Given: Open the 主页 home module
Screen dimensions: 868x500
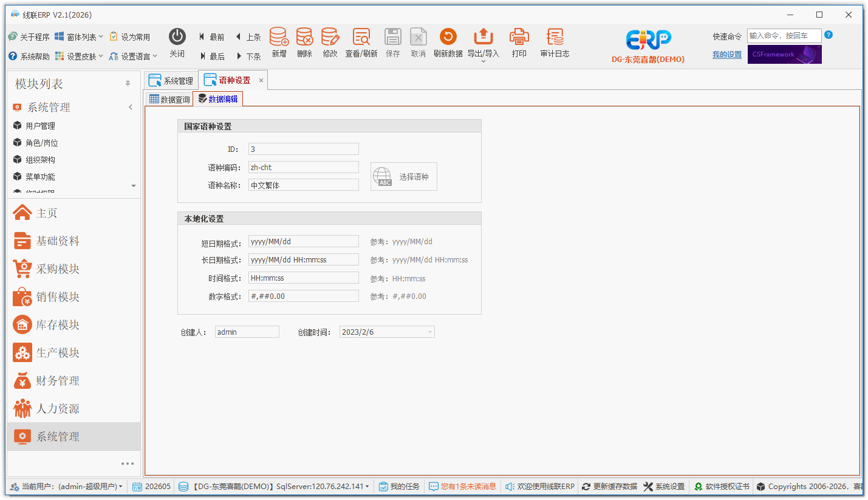Looking at the screenshot, I should click(73, 213).
